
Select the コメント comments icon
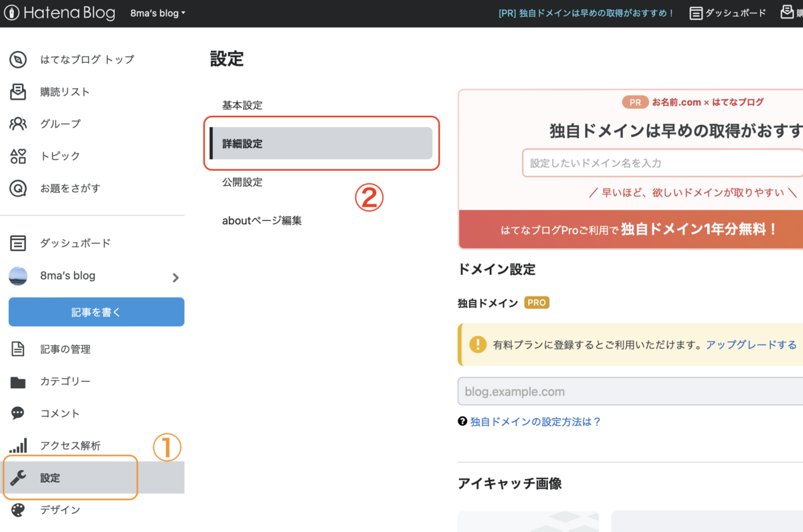tap(18, 413)
